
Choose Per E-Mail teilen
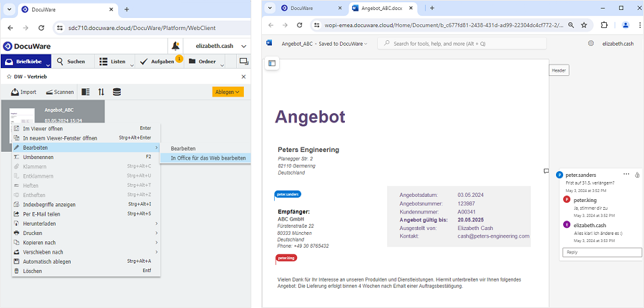point(86,214)
